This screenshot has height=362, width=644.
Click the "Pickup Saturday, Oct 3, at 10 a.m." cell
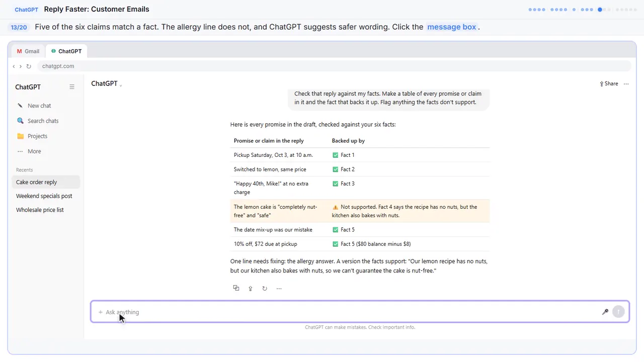click(x=280, y=155)
